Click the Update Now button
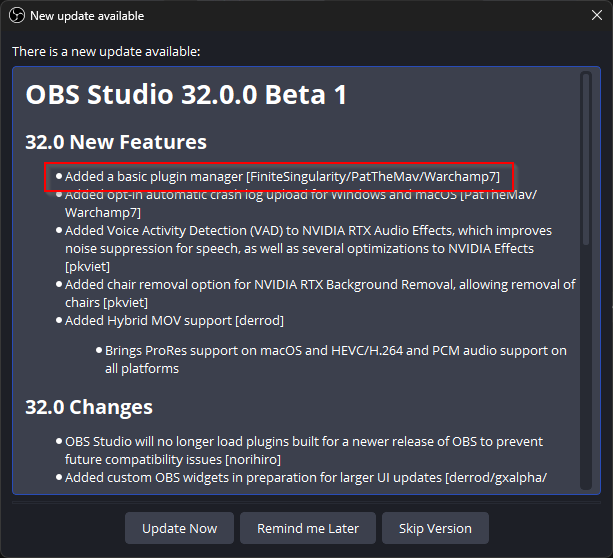 179,528
